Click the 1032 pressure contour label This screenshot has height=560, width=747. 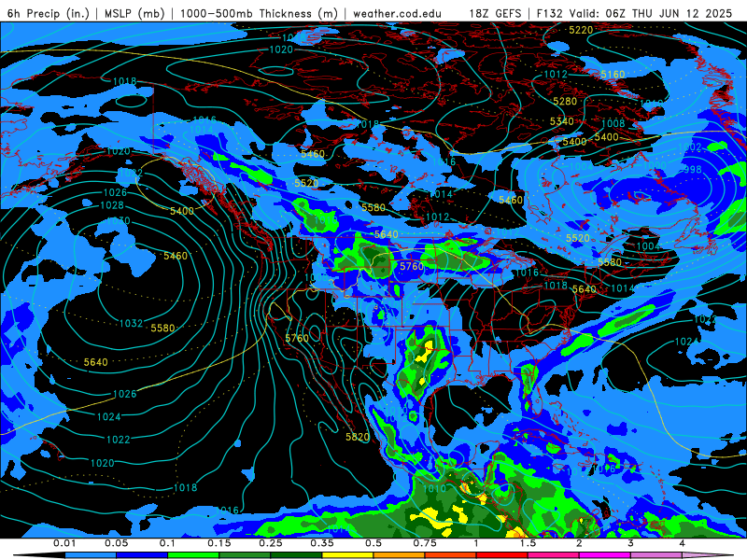pos(131,323)
